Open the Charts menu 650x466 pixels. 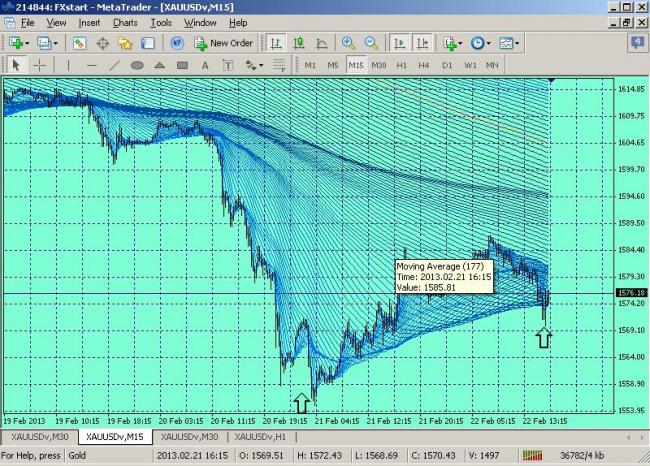coord(125,22)
